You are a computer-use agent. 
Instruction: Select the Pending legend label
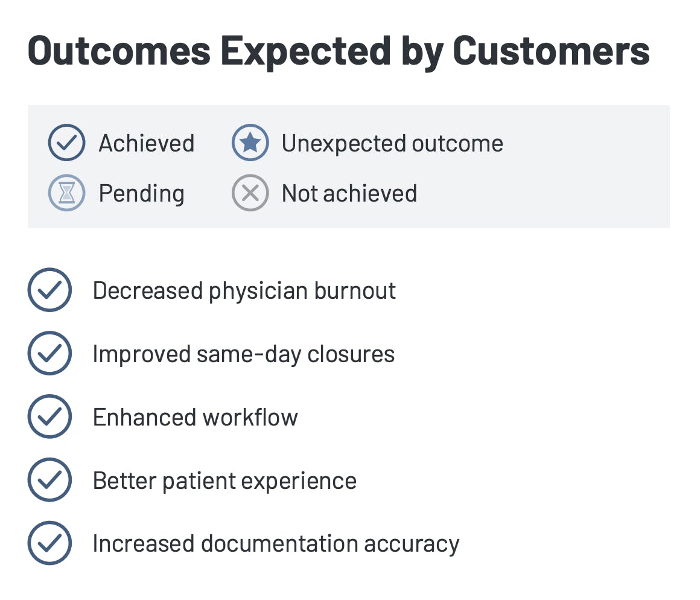click(x=141, y=194)
